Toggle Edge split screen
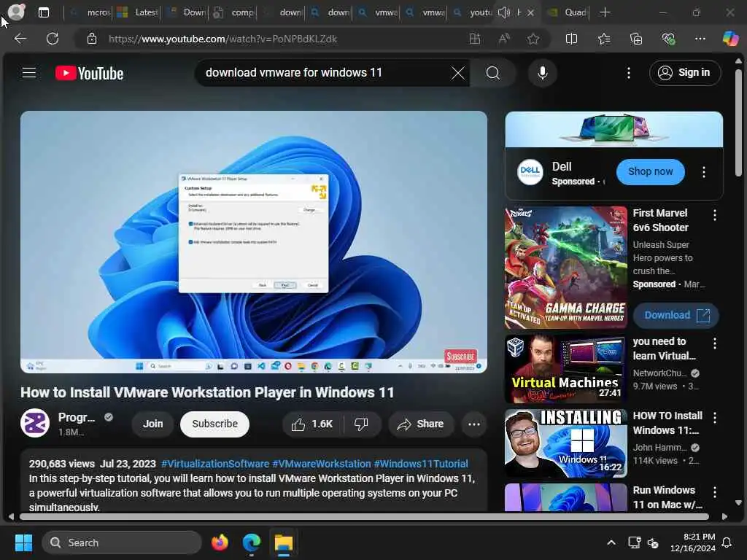The height and width of the screenshot is (560, 747). [x=571, y=39]
